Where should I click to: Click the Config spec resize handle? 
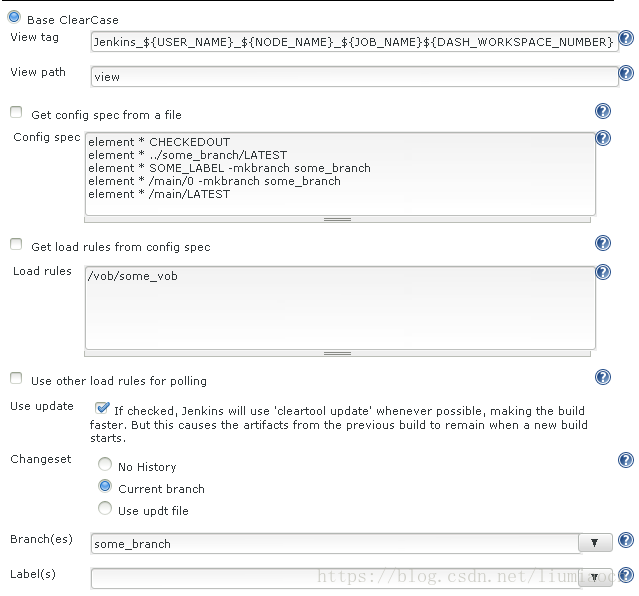point(338,218)
